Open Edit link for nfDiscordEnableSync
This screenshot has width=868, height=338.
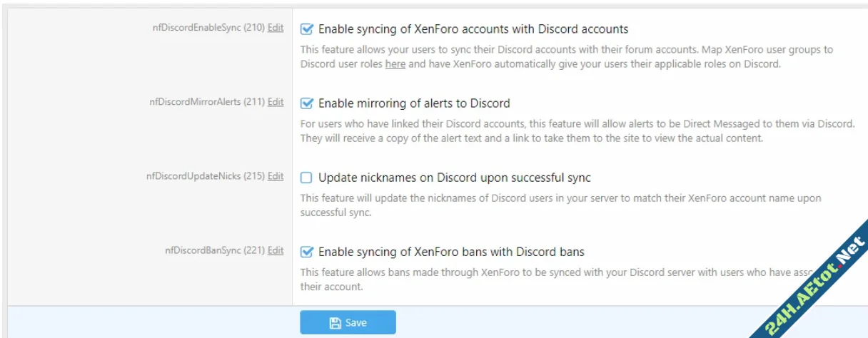[x=276, y=28]
